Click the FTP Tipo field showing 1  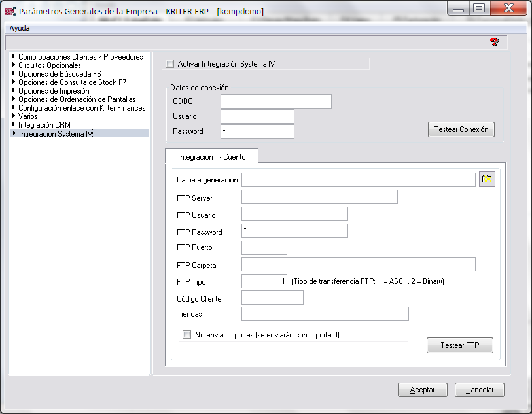[264, 281]
